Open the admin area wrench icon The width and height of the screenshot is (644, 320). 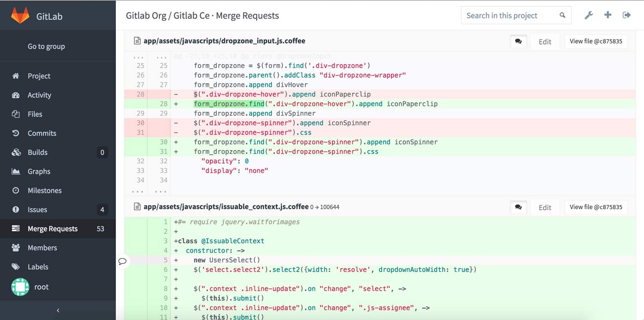(x=589, y=15)
